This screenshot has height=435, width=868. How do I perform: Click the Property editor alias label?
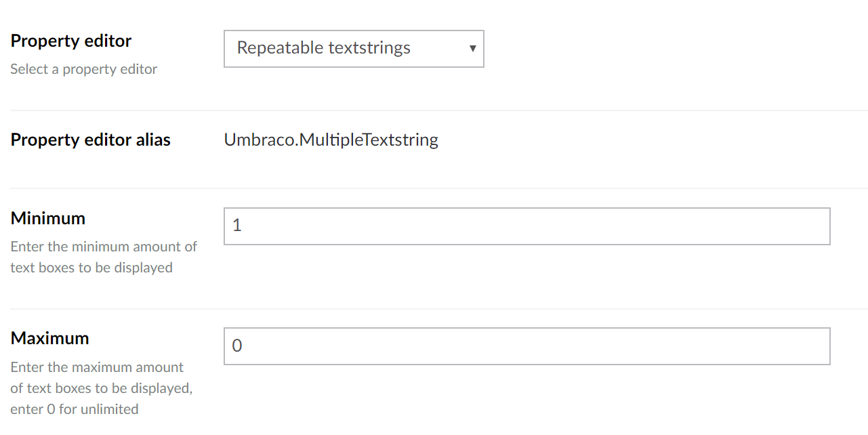90,140
